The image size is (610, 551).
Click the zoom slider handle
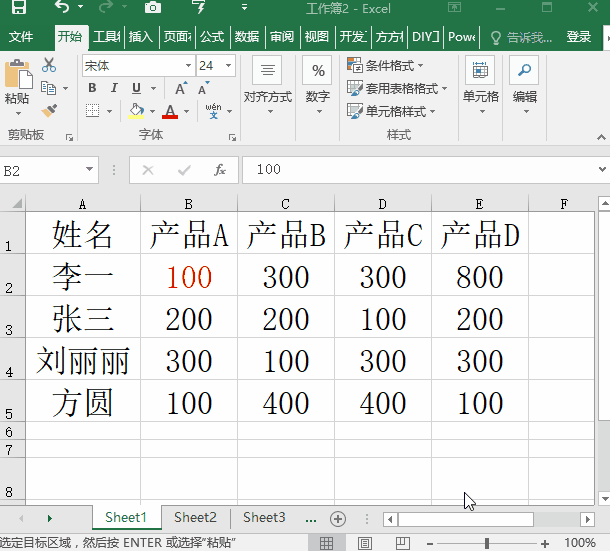[x=487, y=543]
